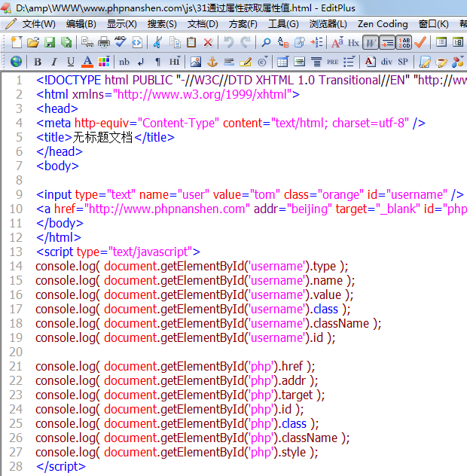Place cursor on line 9 input tag
This screenshot has height=476, width=467.
tap(250, 194)
